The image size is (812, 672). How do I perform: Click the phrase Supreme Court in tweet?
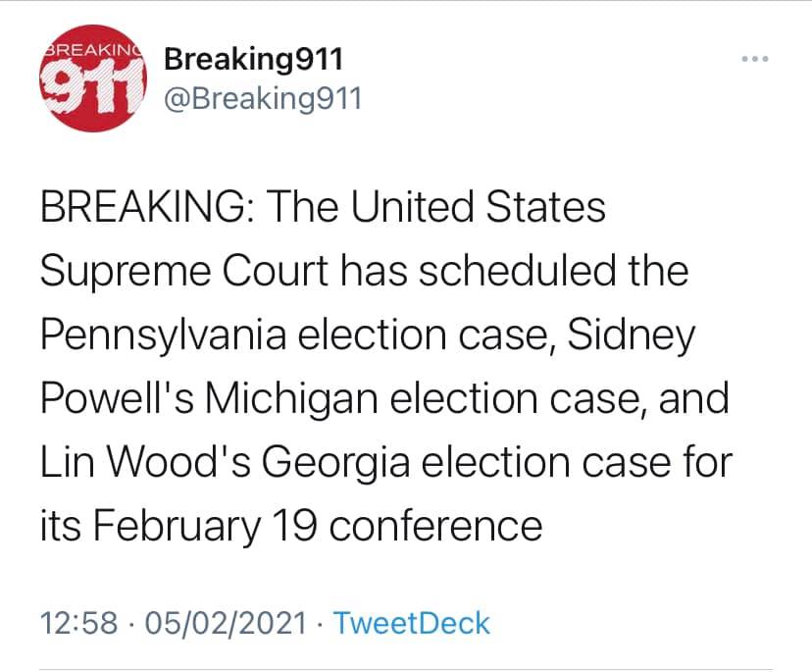tap(184, 271)
